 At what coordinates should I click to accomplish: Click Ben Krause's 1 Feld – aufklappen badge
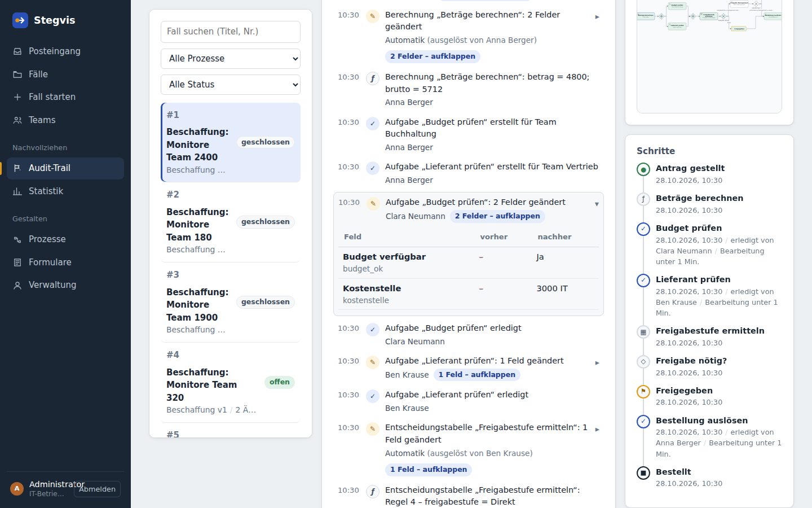pyautogui.click(x=477, y=375)
